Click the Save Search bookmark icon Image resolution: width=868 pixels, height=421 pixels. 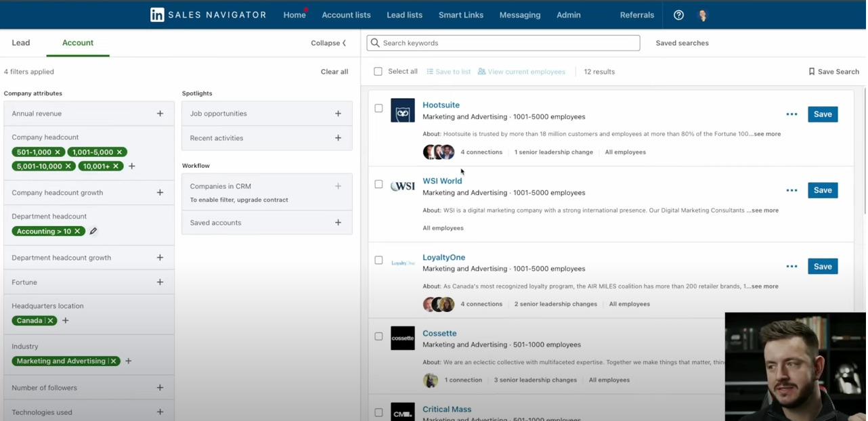(812, 72)
